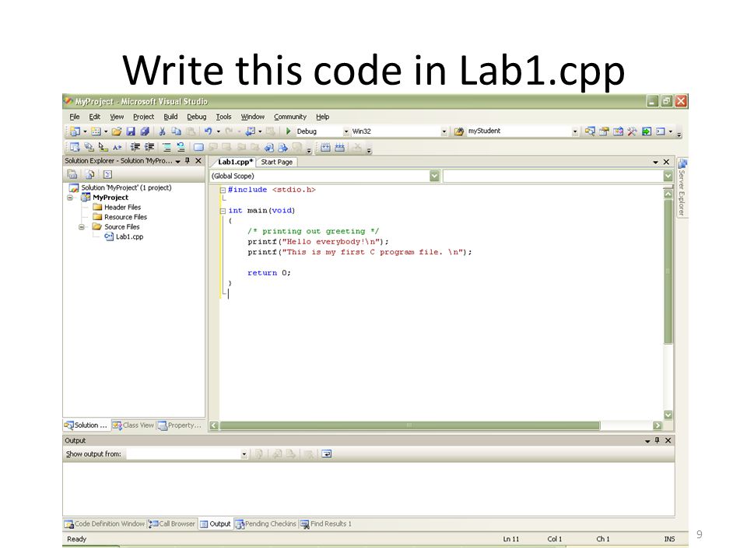Open the Tools menu

point(223,117)
